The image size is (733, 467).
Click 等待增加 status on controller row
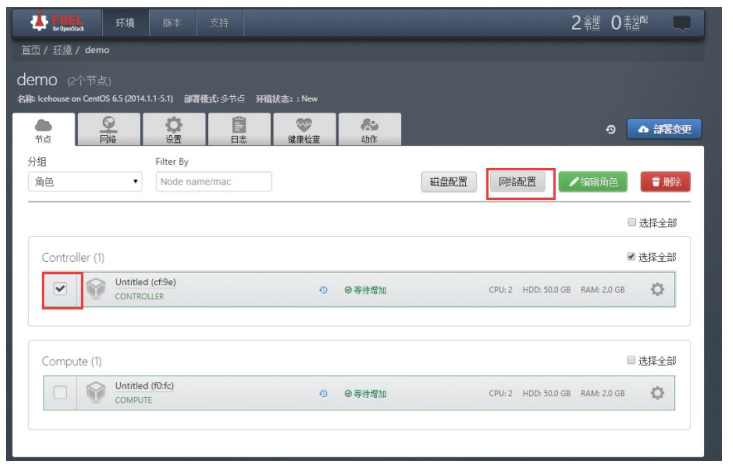pyautogui.click(x=366, y=290)
